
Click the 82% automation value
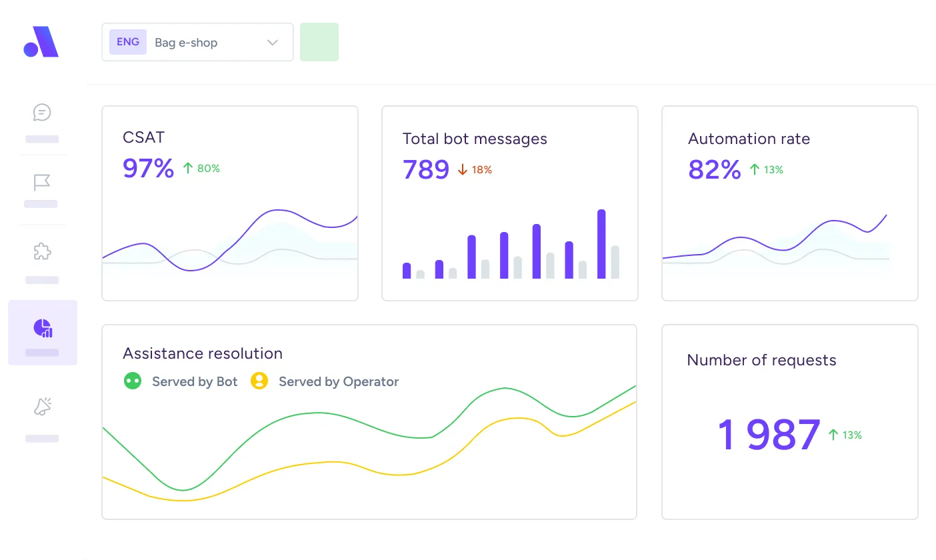[x=715, y=170]
